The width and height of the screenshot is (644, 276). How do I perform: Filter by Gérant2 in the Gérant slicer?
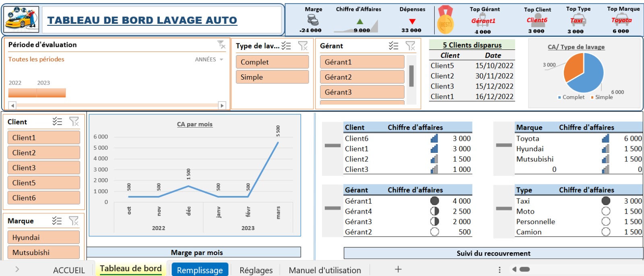362,77
